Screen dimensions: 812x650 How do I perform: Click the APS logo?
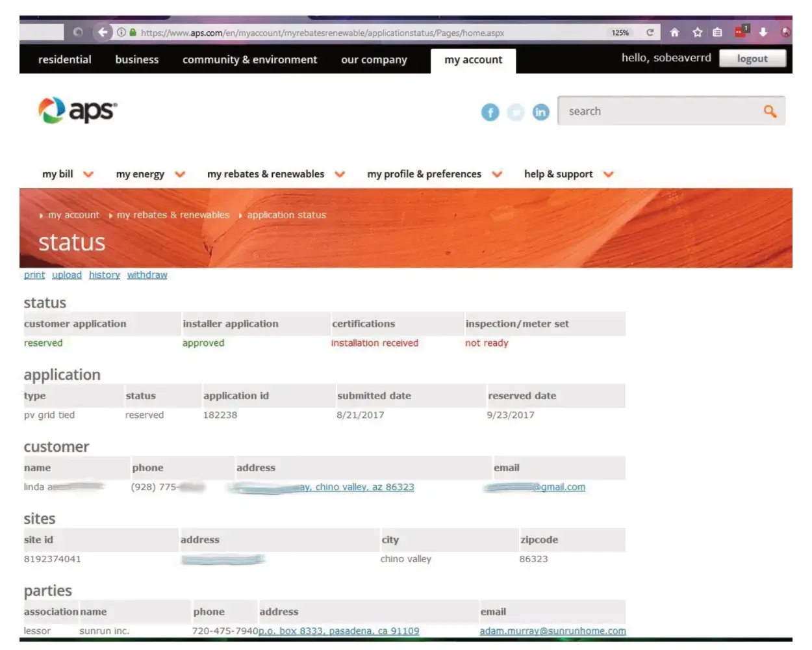point(77,110)
